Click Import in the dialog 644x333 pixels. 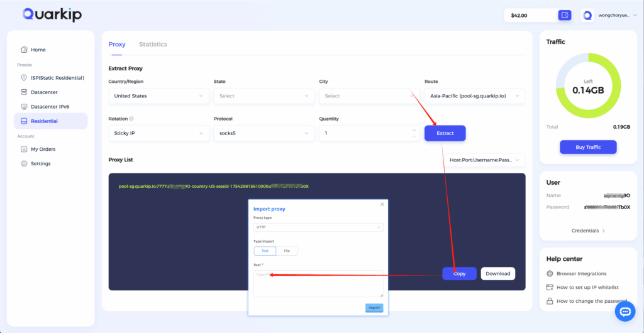[374, 308]
